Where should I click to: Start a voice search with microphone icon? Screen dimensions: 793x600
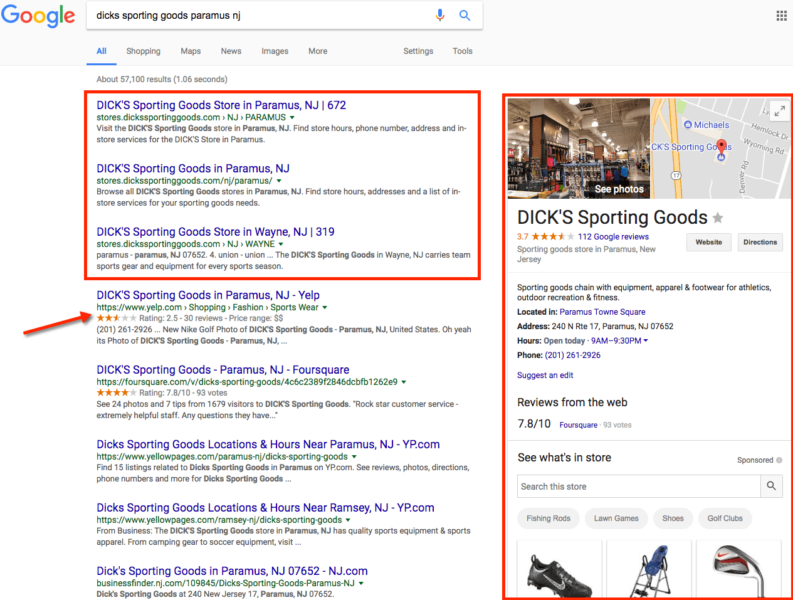[x=440, y=15]
